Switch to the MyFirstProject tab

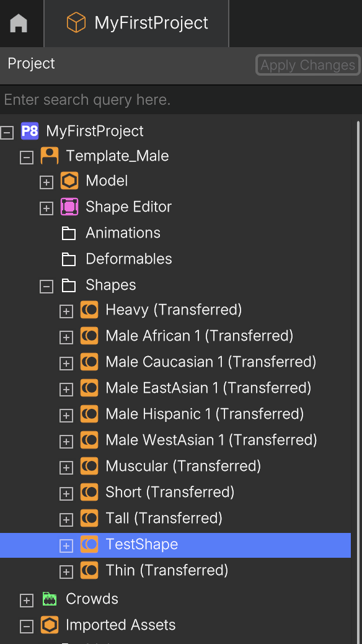click(136, 23)
